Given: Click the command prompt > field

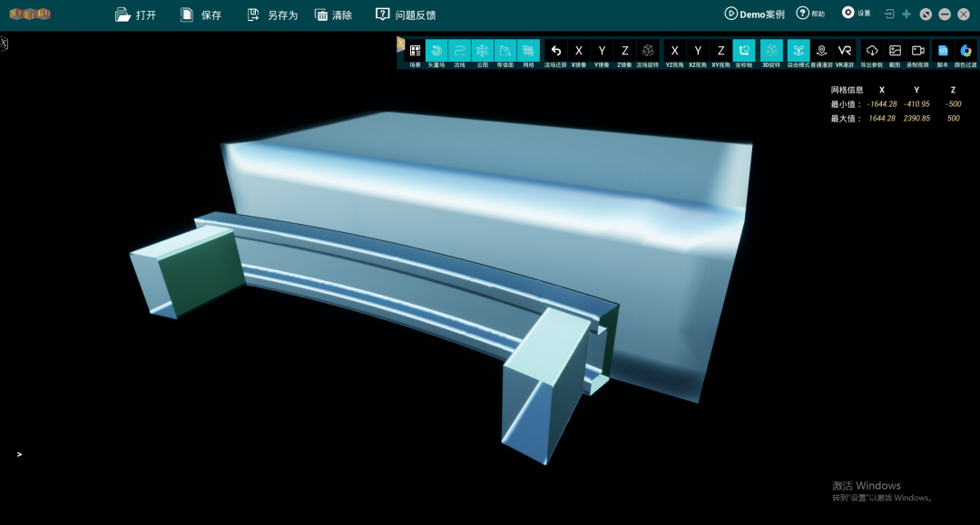Looking at the screenshot, I should tap(19, 454).
